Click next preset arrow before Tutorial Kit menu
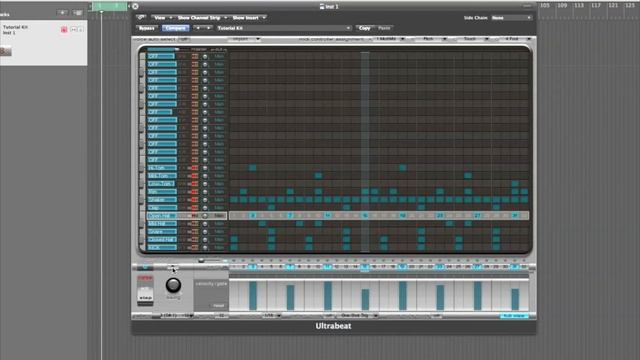640x360 pixels. pyautogui.click(x=208, y=28)
